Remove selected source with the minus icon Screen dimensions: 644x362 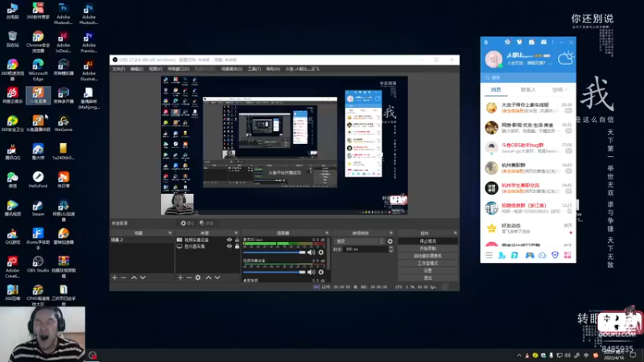pyautogui.click(x=189, y=278)
